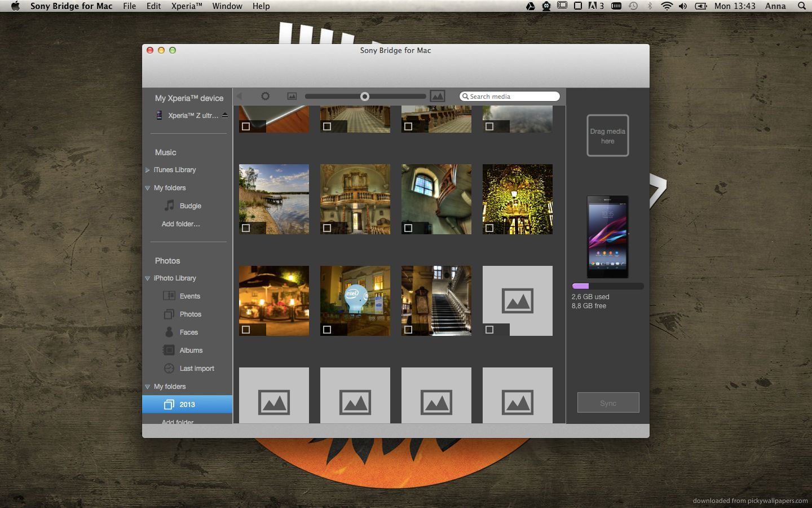Viewport: 812px width, 508px height.
Task: Open the Albums icon in the sidebar
Action: pyautogui.click(x=169, y=350)
